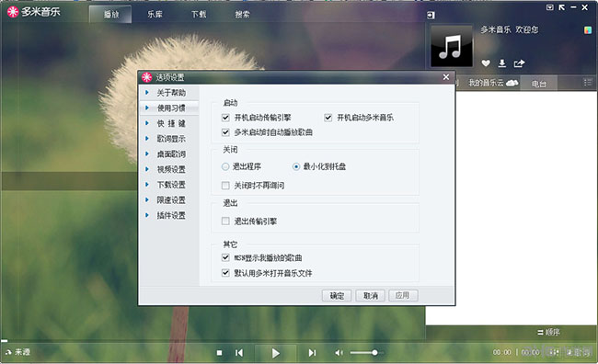The height and width of the screenshot is (364, 598).
Task: Click the Duomi Music logo icon
Action: pos(13,12)
